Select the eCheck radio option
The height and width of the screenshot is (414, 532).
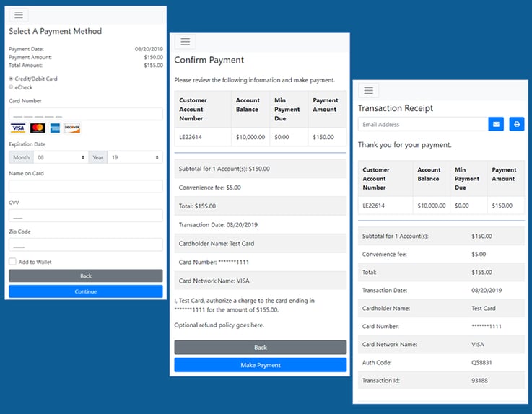point(11,87)
